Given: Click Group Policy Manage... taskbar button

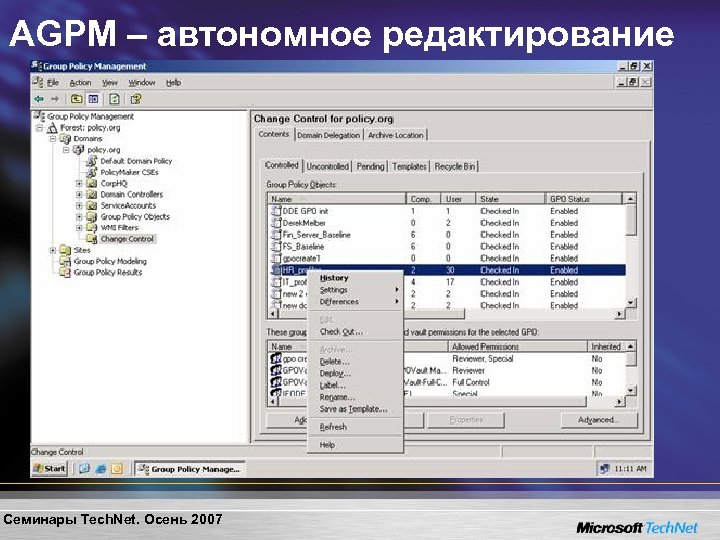Looking at the screenshot, I should coord(189,469).
